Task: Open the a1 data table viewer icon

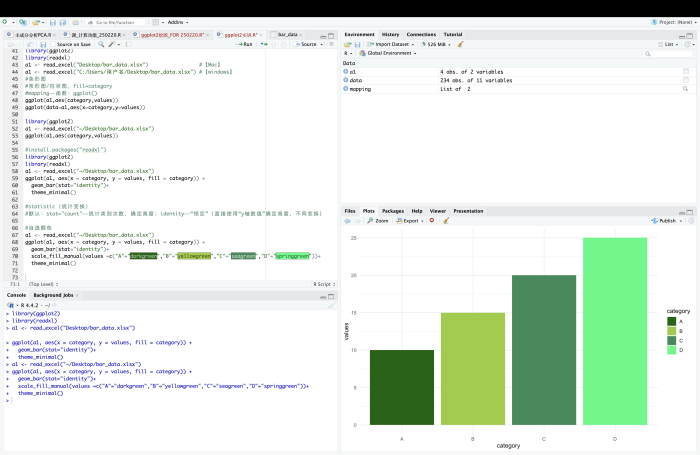Action: coord(685,72)
